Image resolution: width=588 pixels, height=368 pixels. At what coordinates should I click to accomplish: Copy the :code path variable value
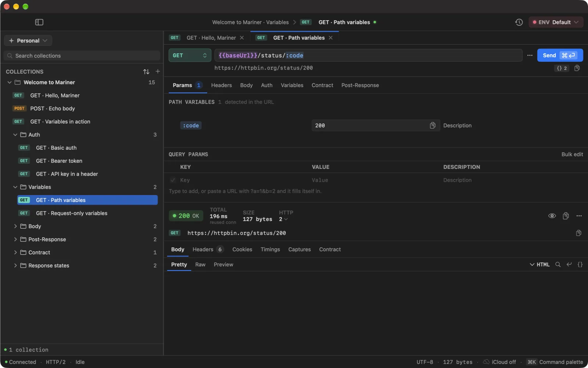click(433, 125)
